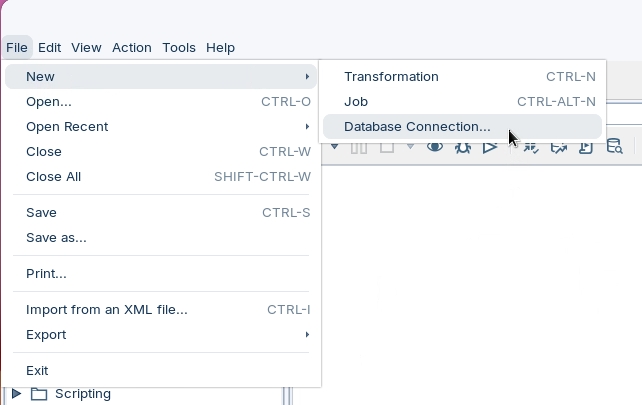
Task: Click the Explore database icon in toolbar
Action: click(615, 147)
